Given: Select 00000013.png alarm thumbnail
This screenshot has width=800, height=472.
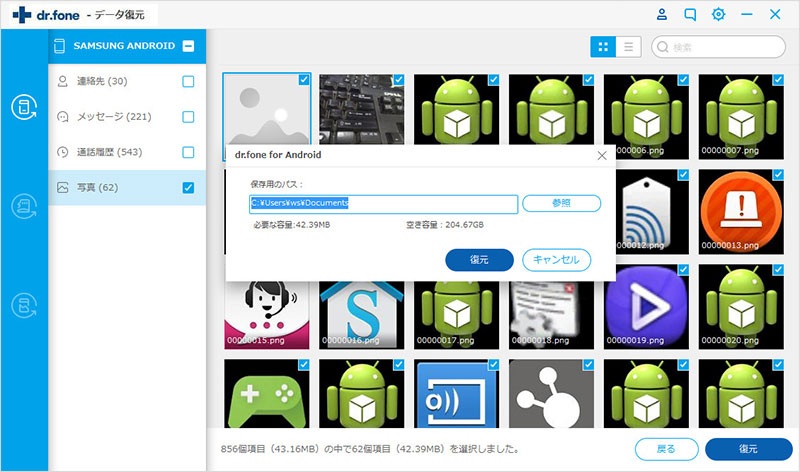Looking at the screenshot, I should click(x=741, y=212).
